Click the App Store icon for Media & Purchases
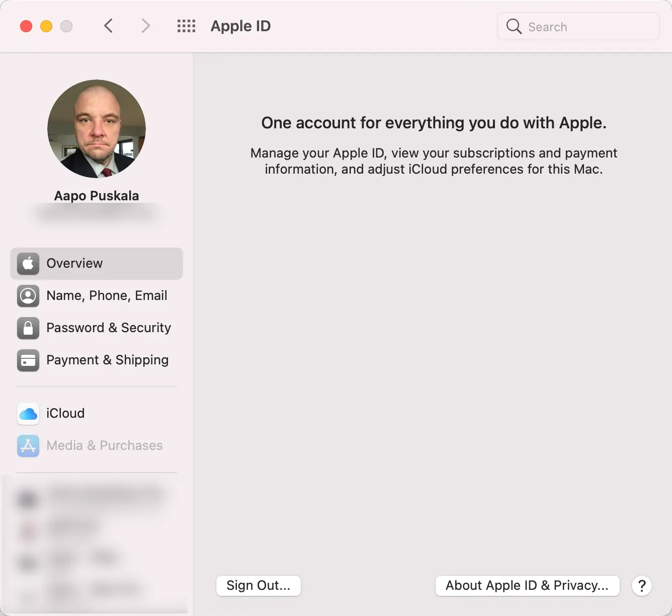 (x=28, y=445)
